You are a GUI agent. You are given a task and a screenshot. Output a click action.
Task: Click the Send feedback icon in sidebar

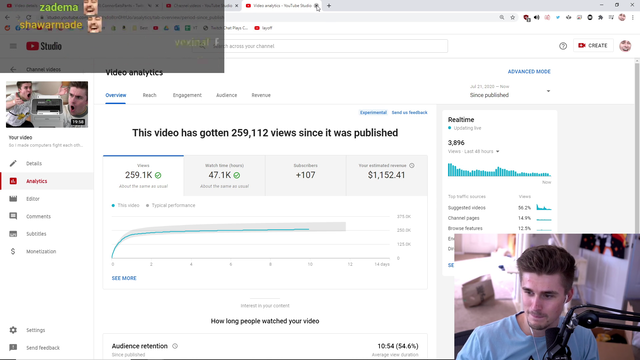(13, 347)
